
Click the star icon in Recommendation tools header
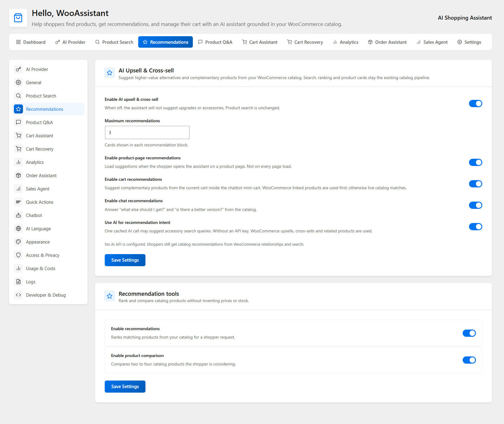coord(110,296)
